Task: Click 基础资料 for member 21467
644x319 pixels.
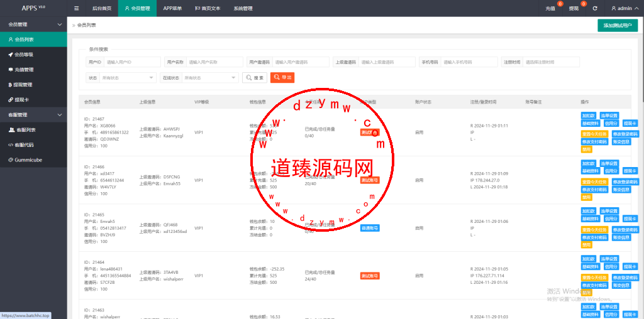Action: pyautogui.click(x=590, y=124)
